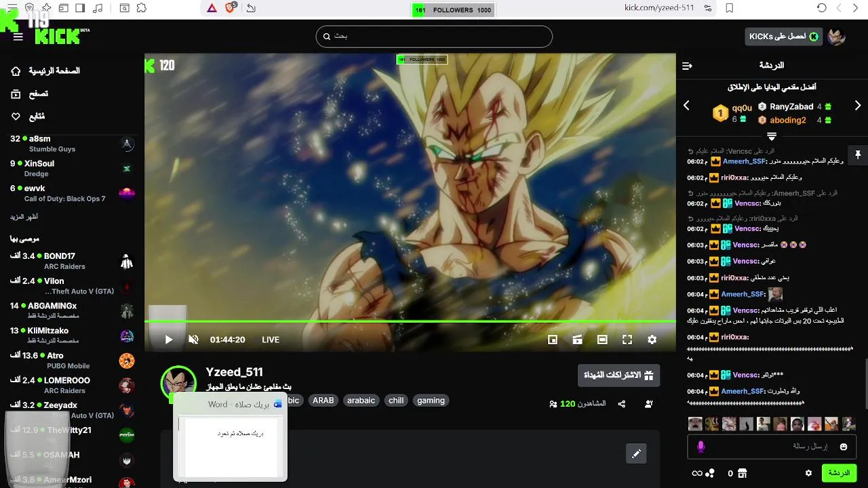This screenshot has height=488, width=868.
Task: Enable mini player mode
Action: coord(553,340)
